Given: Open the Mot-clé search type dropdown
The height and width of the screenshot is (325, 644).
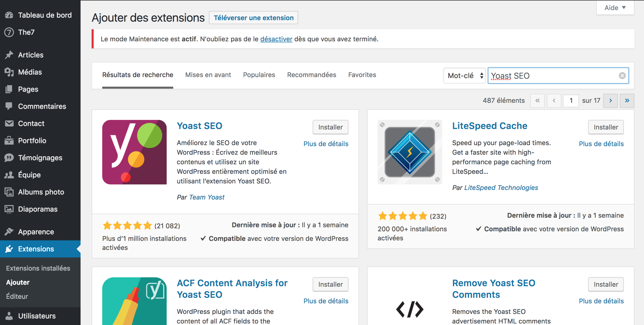Looking at the screenshot, I should [464, 76].
